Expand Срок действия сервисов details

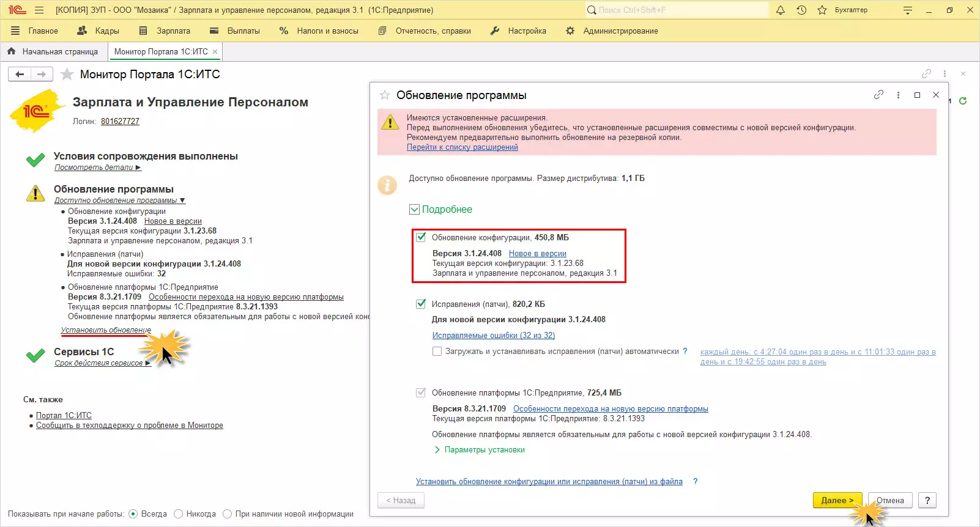tap(103, 363)
